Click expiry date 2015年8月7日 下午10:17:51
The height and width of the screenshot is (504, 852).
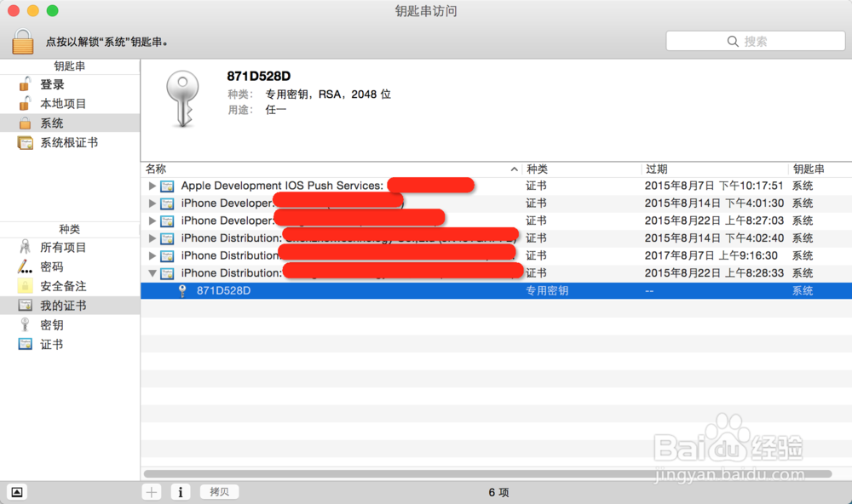point(714,186)
